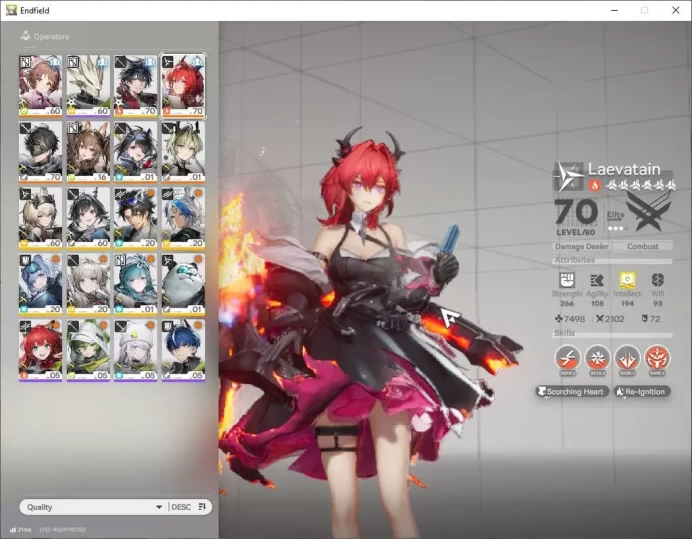The height and width of the screenshot is (539, 692).
Task: Open the Quality sort dropdown
Action: point(94,507)
